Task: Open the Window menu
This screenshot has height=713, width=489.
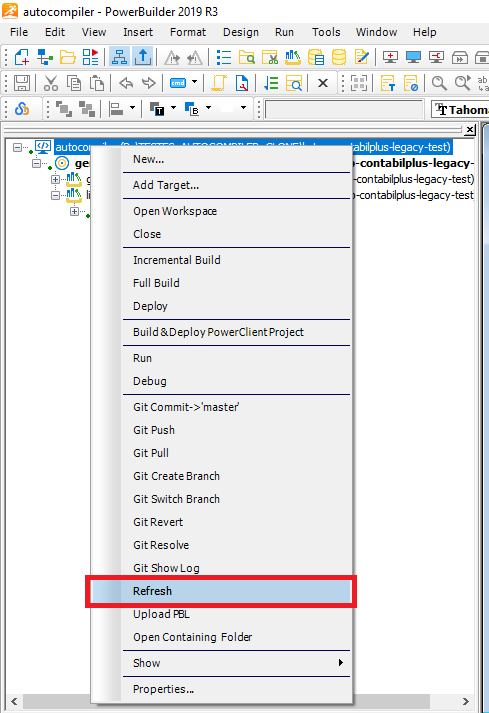Action: [x=376, y=32]
